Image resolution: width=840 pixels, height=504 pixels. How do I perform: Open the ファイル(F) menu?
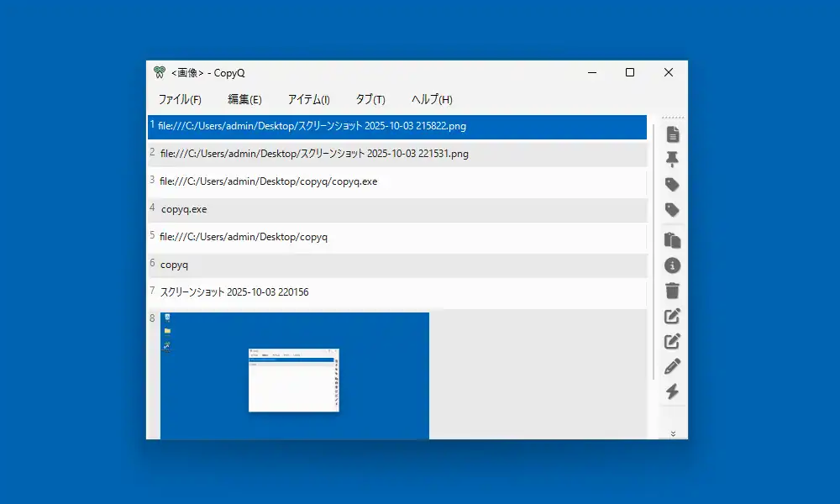180,99
